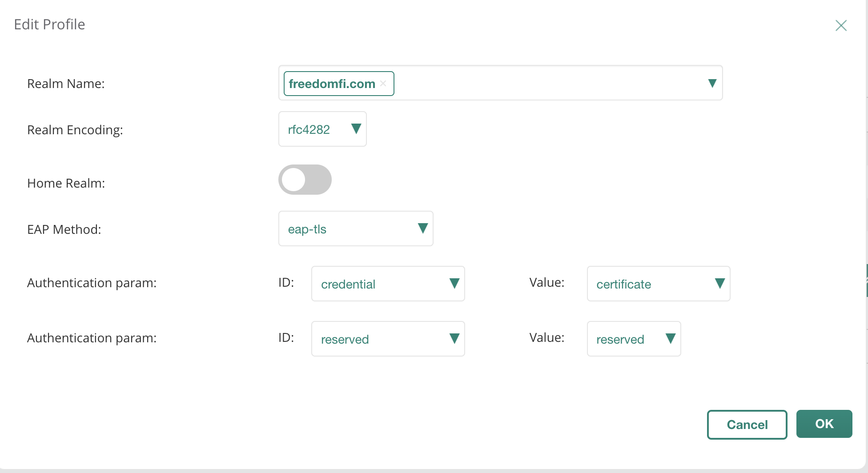Click the arrow icon beside certificate

click(x=719, y=284)
